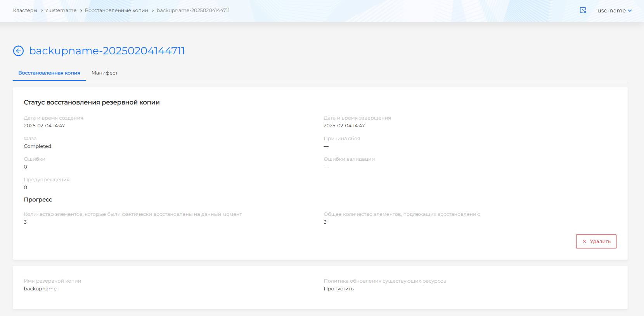Click the completion date under Дата и время завершения
The width and height of the screenshot is (644, 316).
tap(344, 126)
